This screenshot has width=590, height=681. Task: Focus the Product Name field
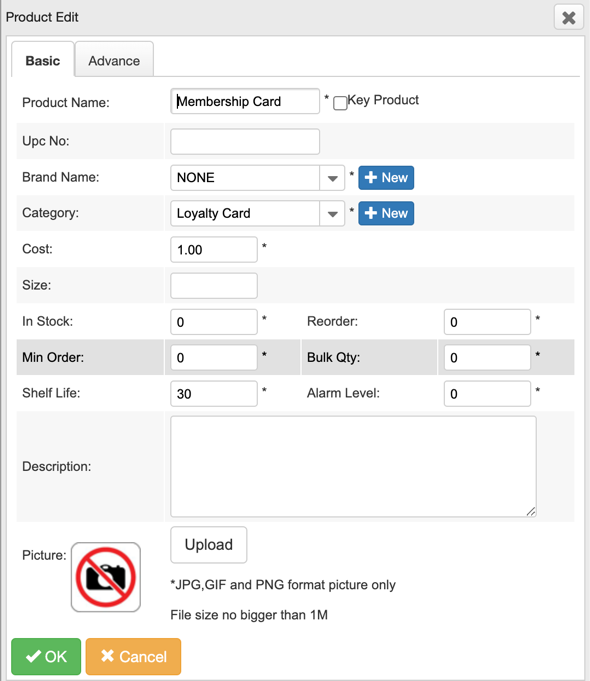click(x=245, y=101)
